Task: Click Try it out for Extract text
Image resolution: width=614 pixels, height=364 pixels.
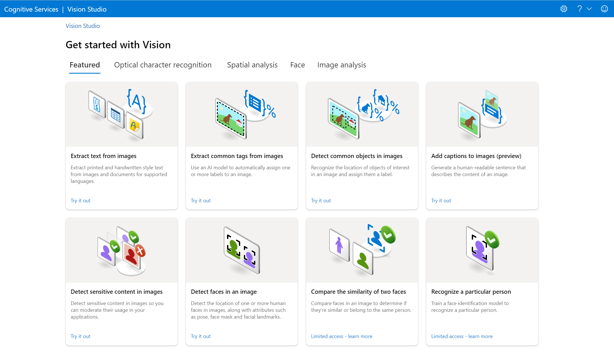Action: point(80,200)
